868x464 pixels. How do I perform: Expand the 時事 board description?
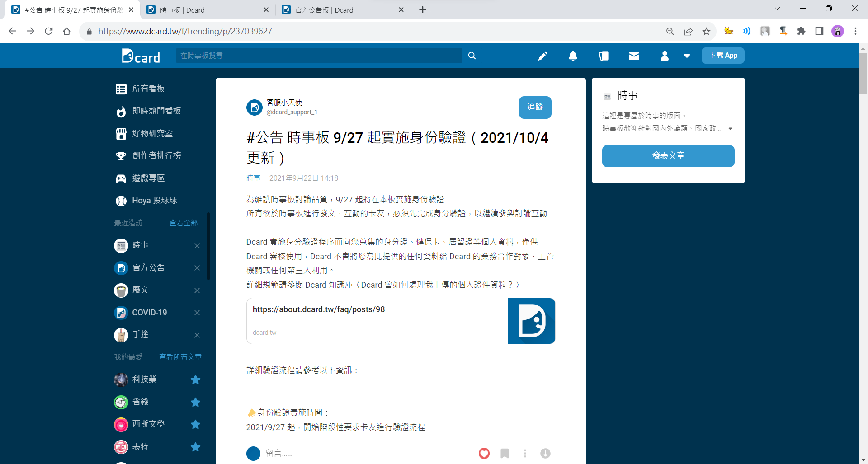coord(731,129)
